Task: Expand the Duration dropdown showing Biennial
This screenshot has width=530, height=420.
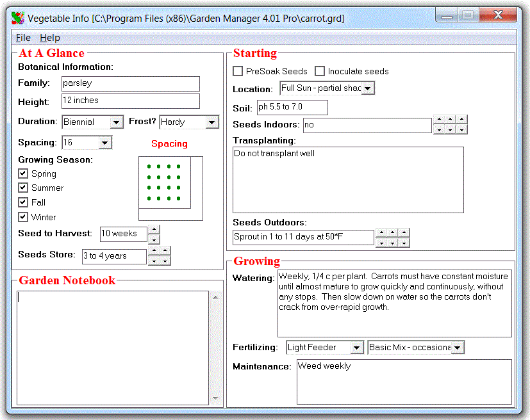Action: (x=116, y=122)
